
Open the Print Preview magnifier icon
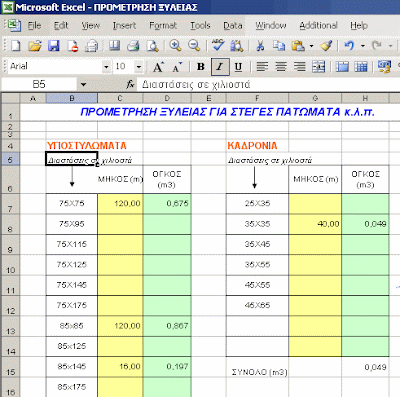click(x=152, y=45)
